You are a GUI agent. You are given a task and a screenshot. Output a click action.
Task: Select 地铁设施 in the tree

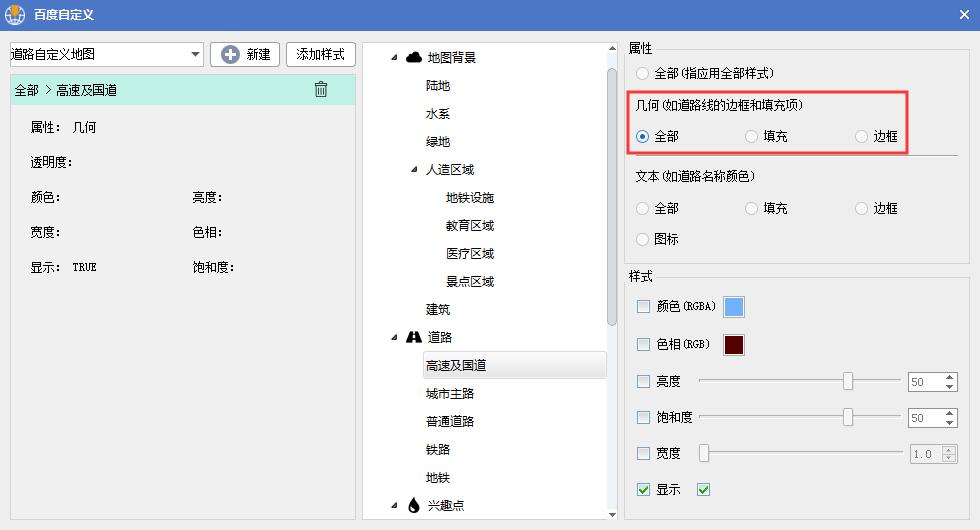[x=469, y=198]
